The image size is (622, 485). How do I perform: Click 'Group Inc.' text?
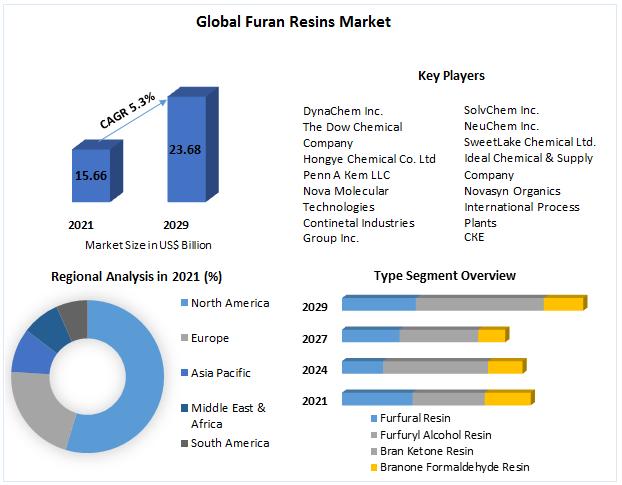[x=331, y=238]
